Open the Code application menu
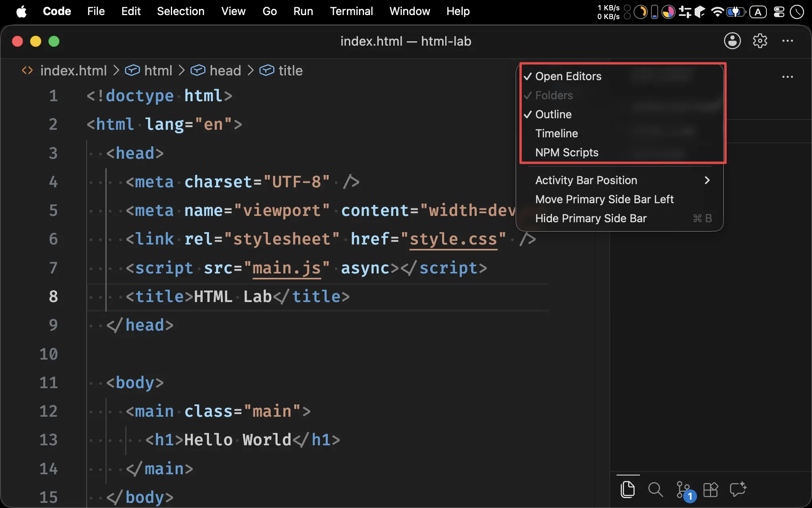The image size is (812, 508). click(57, 11)
